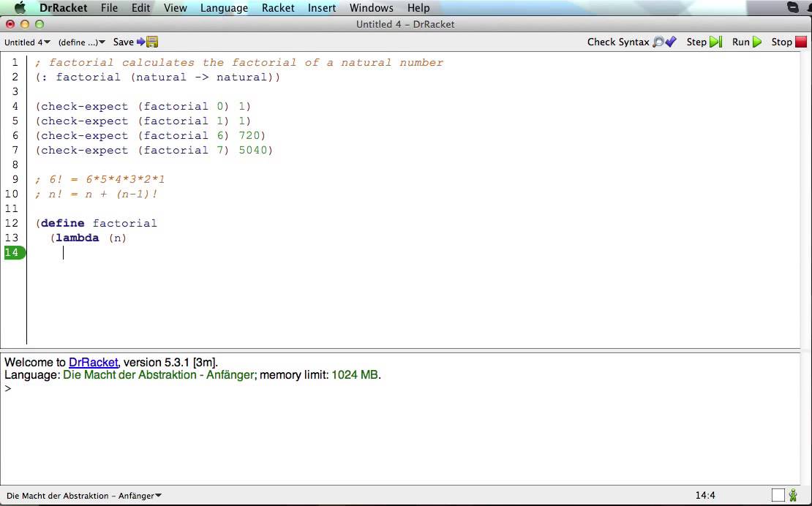Open the Windows menu
This screenshot has height=506, width=812.
pos(372,8)
